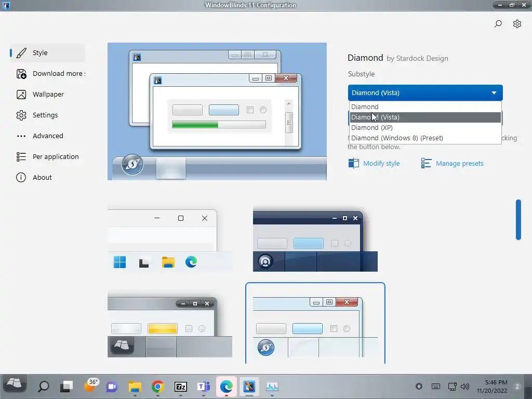Open notification badge showing 2
Viewport: 532px width, 399px height.
[517, 387]
